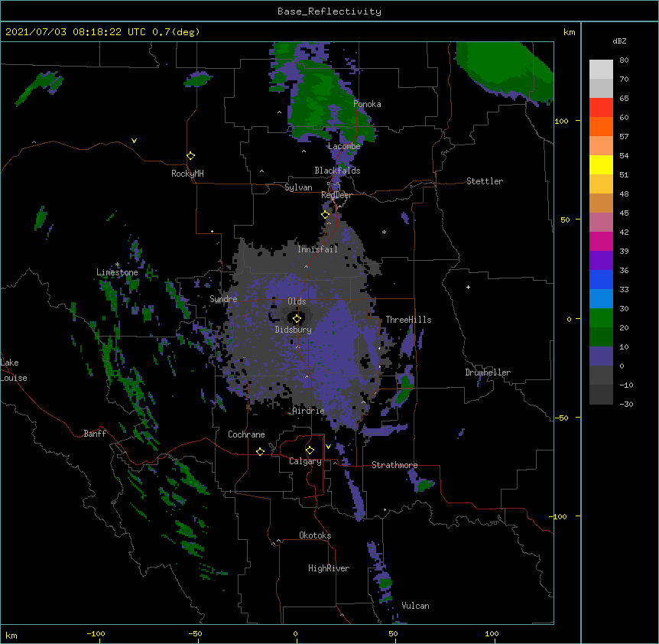Screen dimensions: 659x644
Task: Choose the purple 36-39 dBZ legend swatch
Action: coord(601,260)
